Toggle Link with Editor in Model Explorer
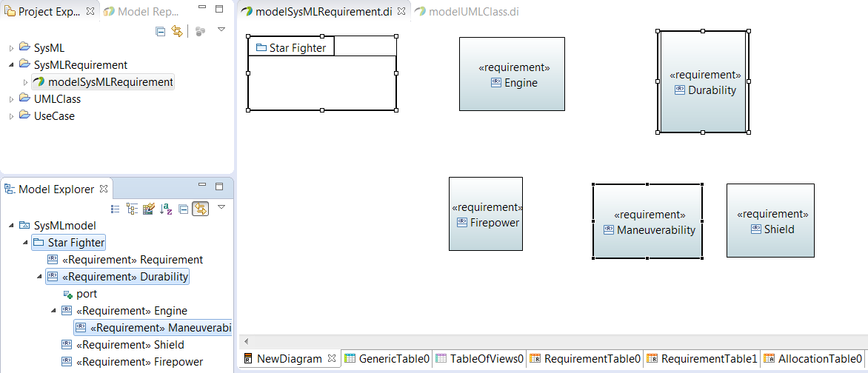Viewport: 868px width, 373px height. tap(200, 209)
